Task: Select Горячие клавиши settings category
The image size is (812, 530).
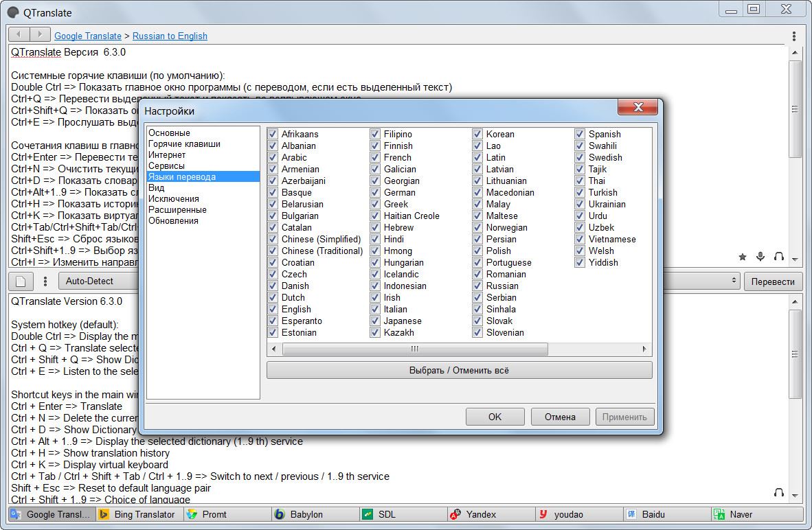Action: pos(203,144)
